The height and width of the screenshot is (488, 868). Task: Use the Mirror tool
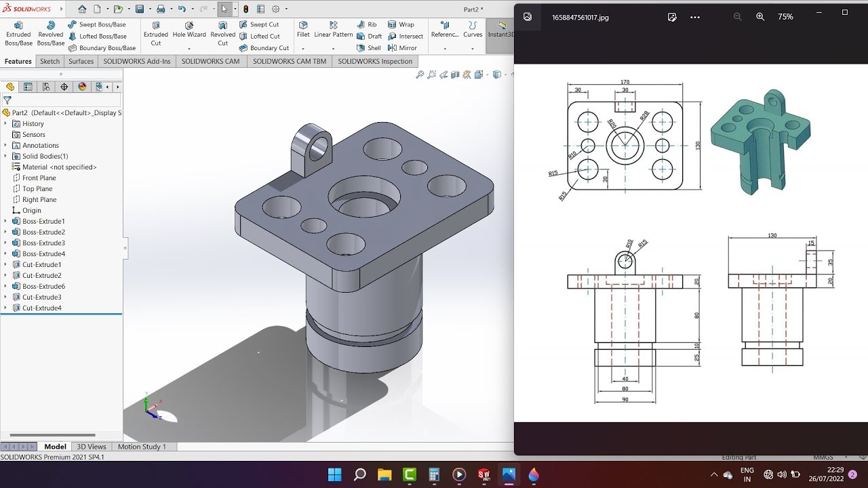pyautogui.click(x=403, y=48)
